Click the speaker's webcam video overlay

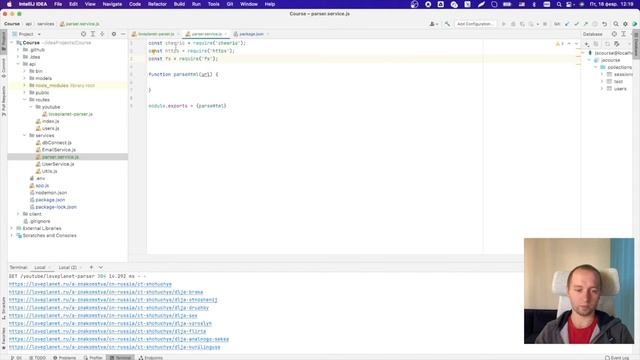tap(579, 291)
